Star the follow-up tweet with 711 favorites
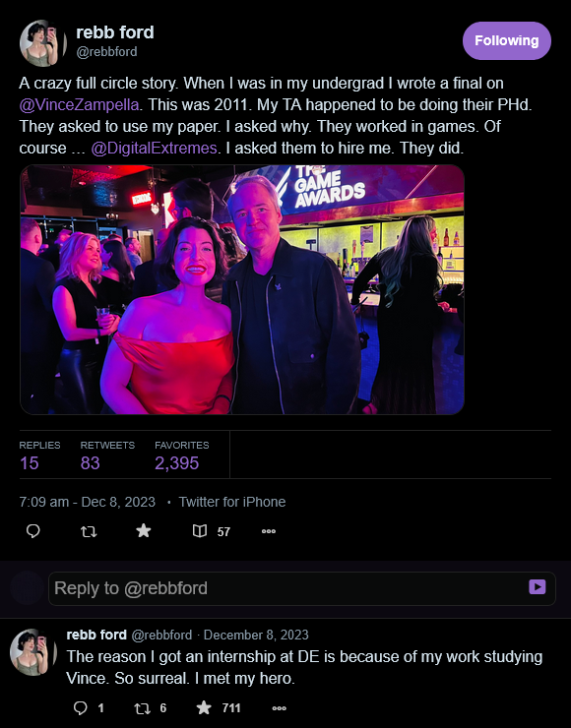571x728 pixels. pyautogui.click(x=204, y=707)
